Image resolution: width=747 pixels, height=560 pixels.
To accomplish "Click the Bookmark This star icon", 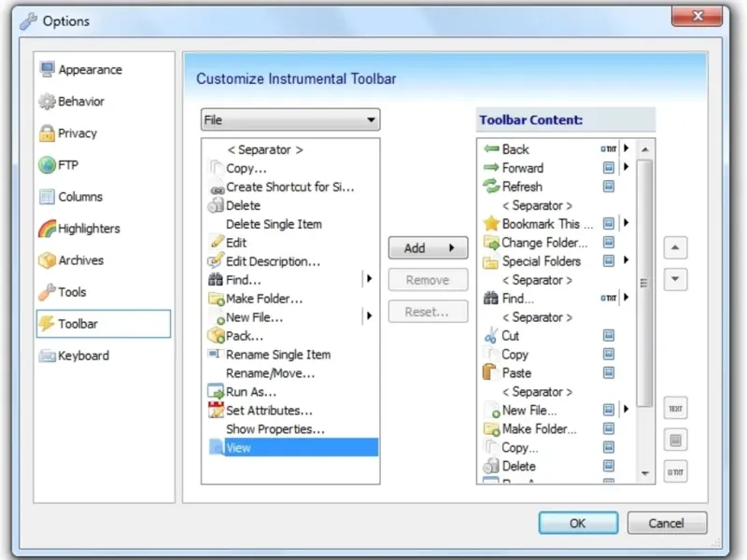I will click(x=491, y=223).
